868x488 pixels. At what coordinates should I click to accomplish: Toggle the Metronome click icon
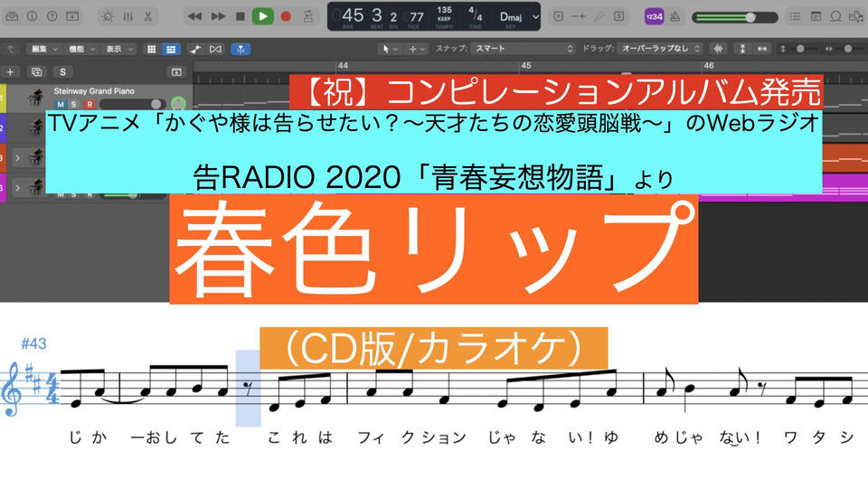[675, 16]
